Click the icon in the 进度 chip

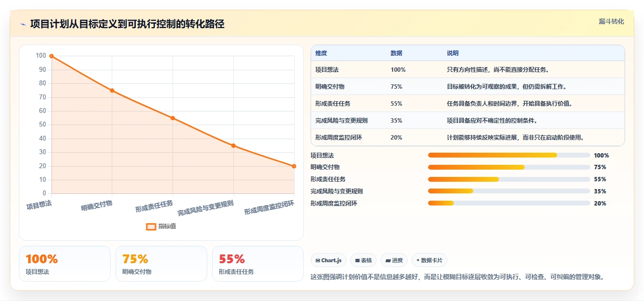[x=388, y=261]
